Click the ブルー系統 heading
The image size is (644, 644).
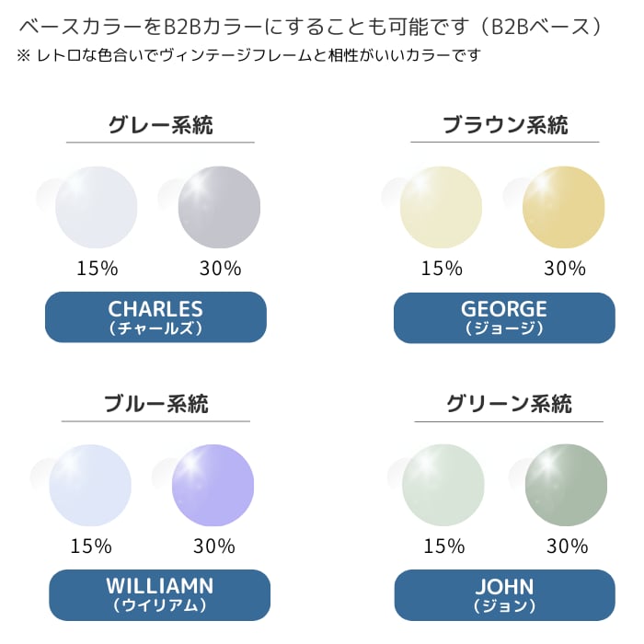[156, 403]
